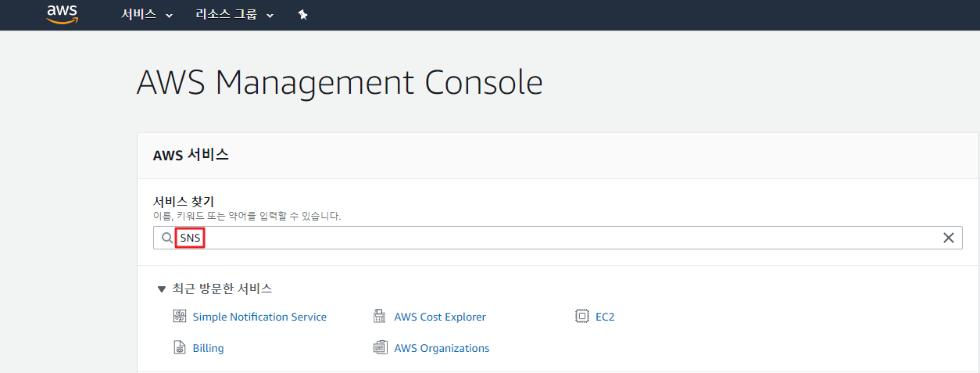Image resolution: width=980 pixels, height=373 pixels.
Task: Click the magnifier icon in the search box
Action: click(167, 238)
